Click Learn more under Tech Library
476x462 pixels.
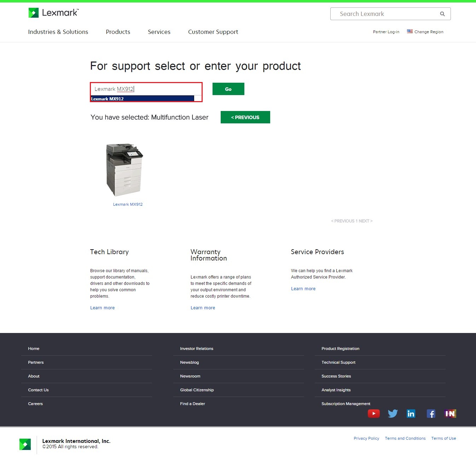103,308
